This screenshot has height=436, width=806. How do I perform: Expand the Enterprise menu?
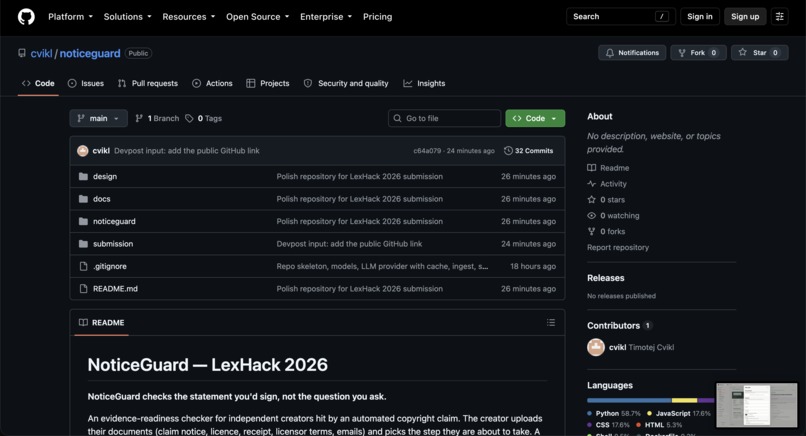click(x=326, y=16)
